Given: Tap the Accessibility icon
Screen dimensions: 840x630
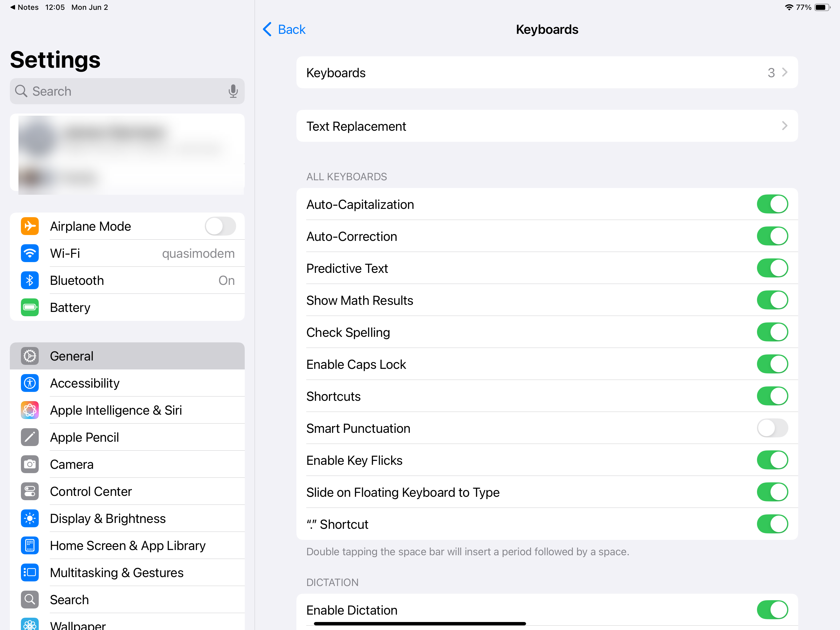Looking at the screenshot, I should (30, 383).
